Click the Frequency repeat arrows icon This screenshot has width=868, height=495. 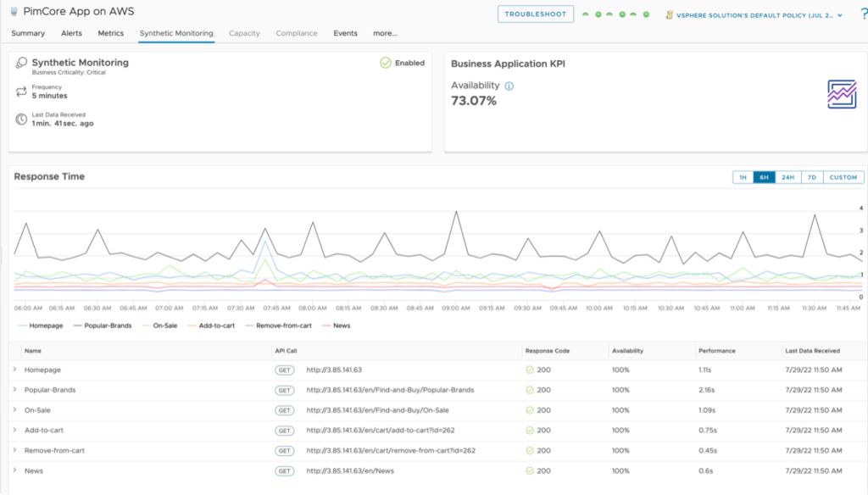click(x=21, y=92)
